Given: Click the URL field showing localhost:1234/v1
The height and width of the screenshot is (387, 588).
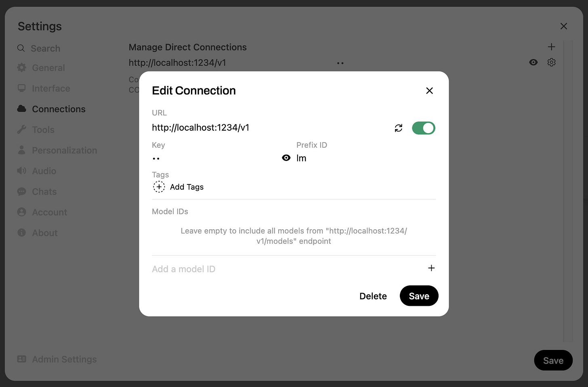Looking at the screenshot, I should coord(270,128).
